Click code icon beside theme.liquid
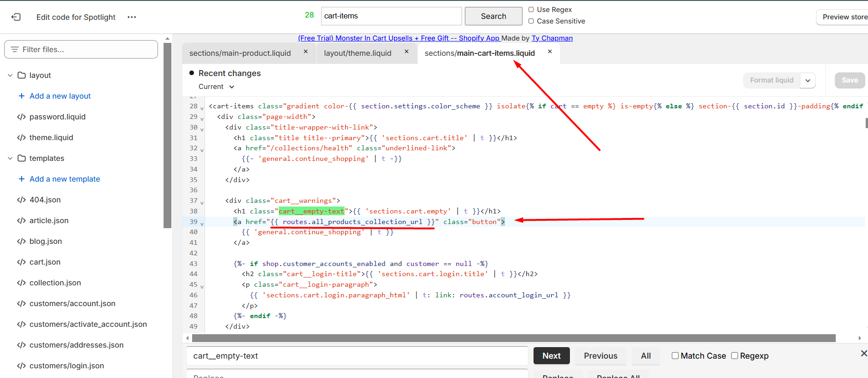Screen dimensions: 868x378 [21, 137]
